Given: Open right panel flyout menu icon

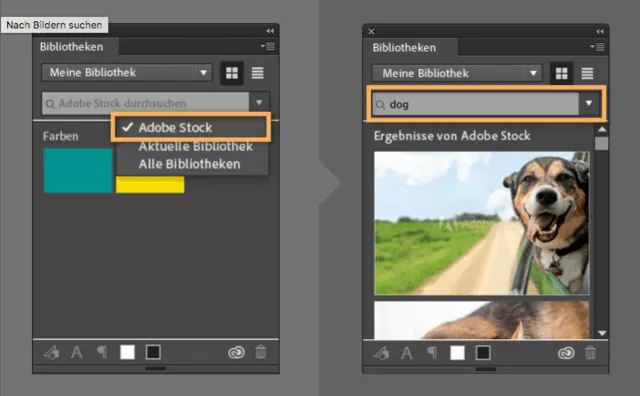Looking at the screenshot, I should (x=598, y=47).
